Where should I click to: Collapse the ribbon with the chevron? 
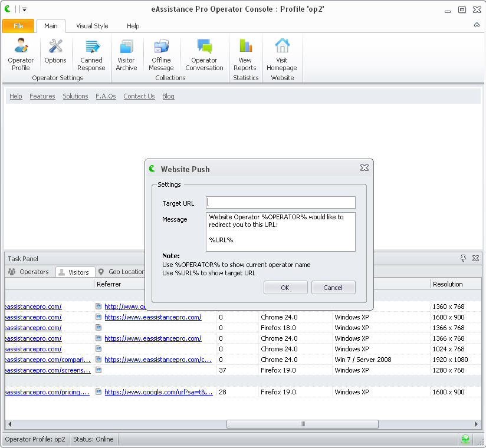coord(477,25)
